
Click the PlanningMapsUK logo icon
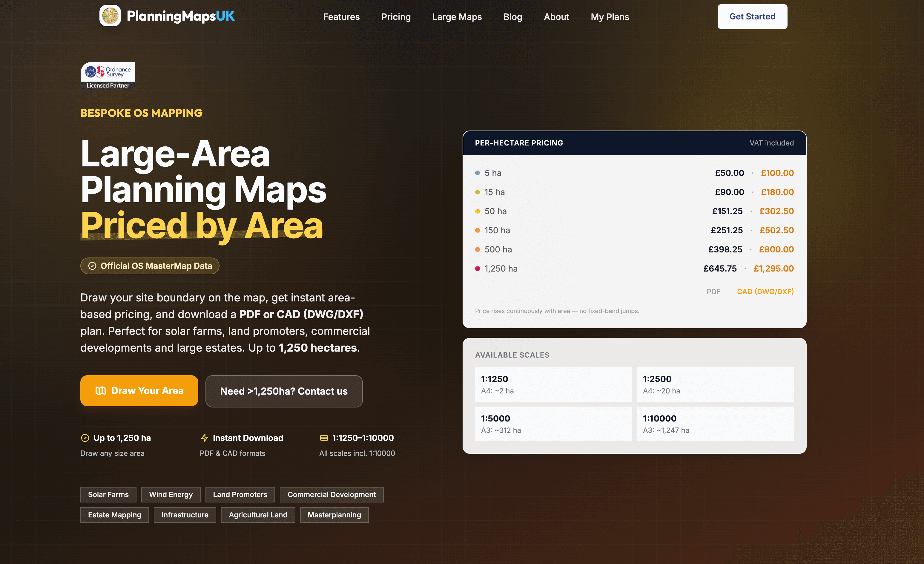click(110, 16)
